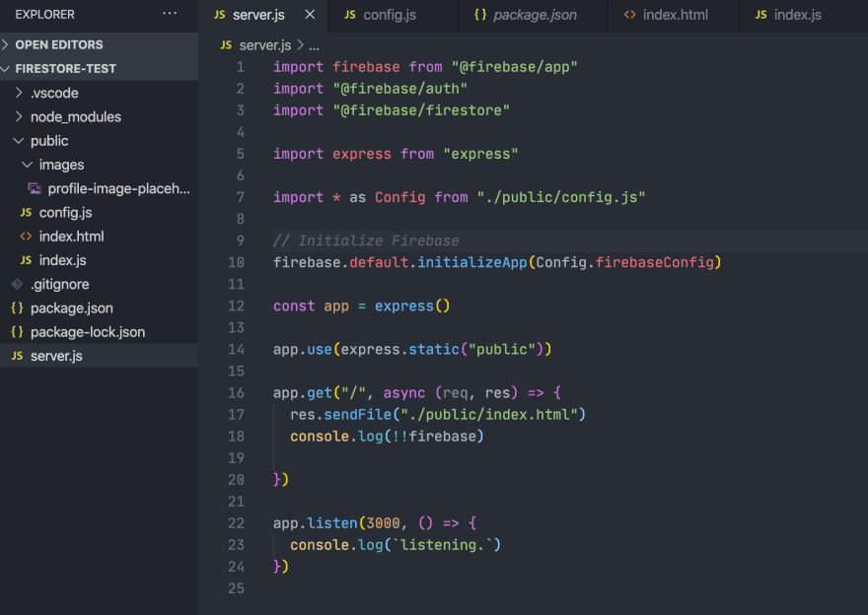868x615 pixels.
Task: Open index.html in the file tree
Action: [x=99, y=237]
